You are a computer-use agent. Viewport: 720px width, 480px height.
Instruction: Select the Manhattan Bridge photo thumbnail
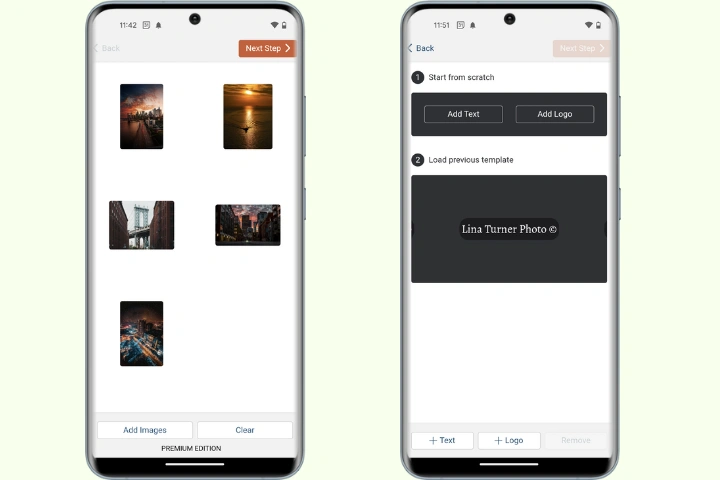(x=141, y=225)
